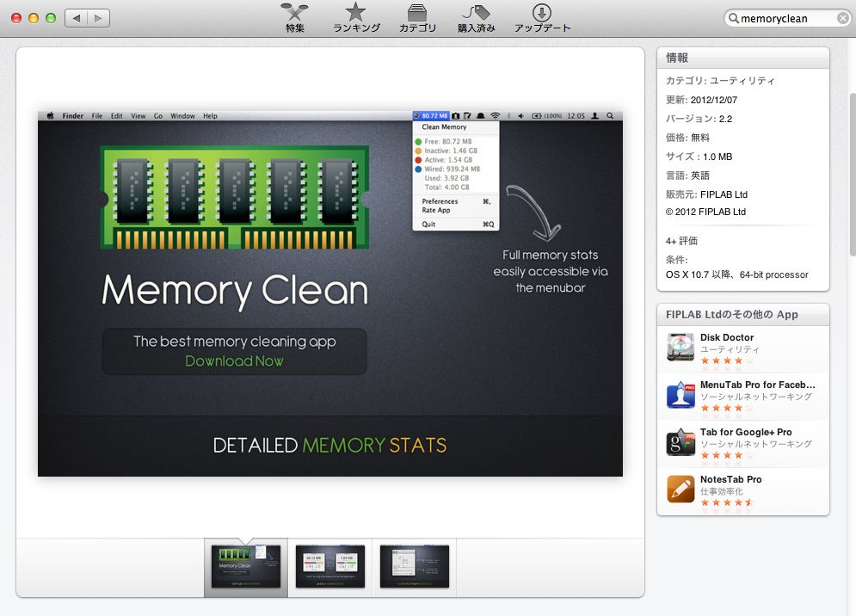856x616 pixels.
Task: Click the 更新: 2012/12/07 info line
Action: (x=701, y=100)
